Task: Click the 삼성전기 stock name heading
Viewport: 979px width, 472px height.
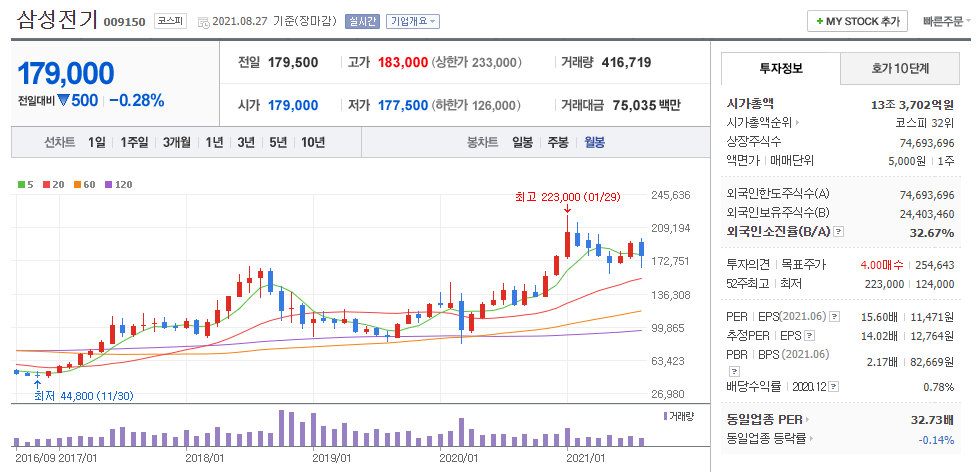Action: [x=57, y=19]
